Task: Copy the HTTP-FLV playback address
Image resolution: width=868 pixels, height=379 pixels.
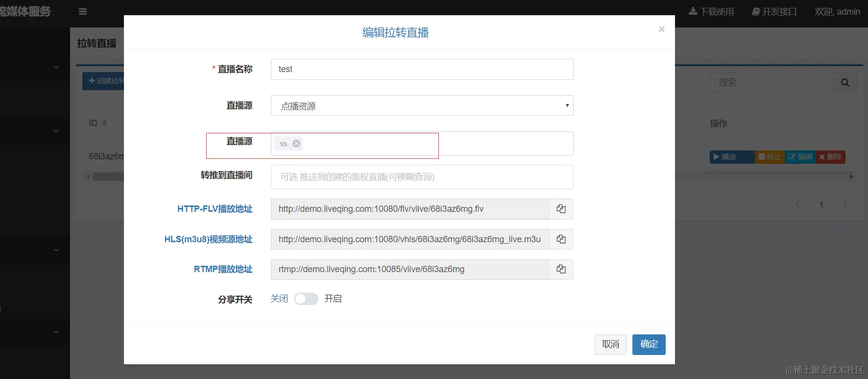Action: 561,209
